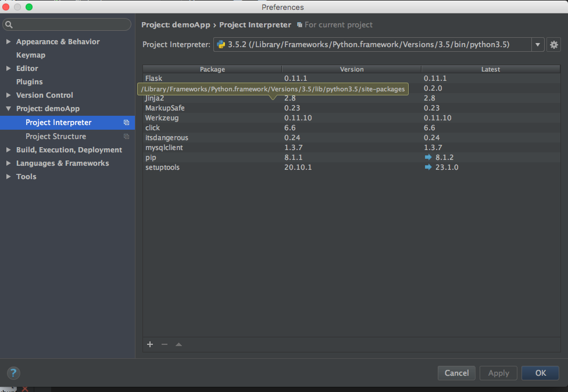Expand the Editor section
The image size is (568, 392).
tap(8, 69)
